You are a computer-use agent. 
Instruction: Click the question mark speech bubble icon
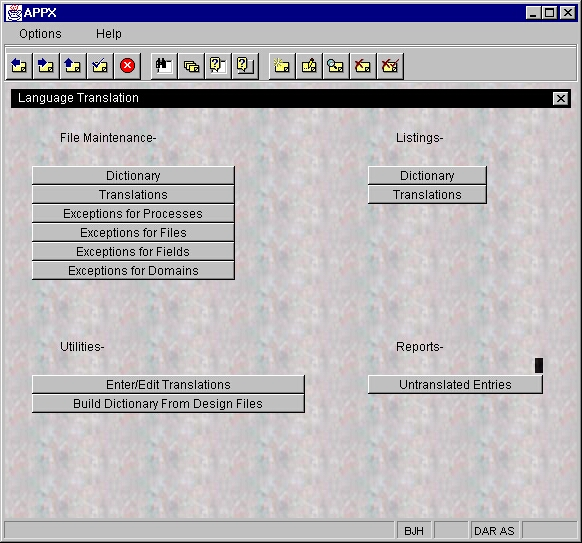[x=218, y=66]
